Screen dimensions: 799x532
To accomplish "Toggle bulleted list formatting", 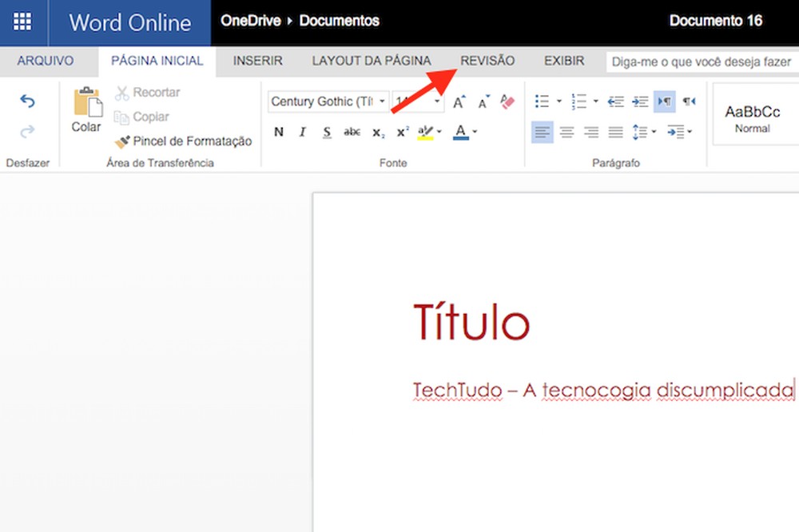I will click(x=540, y=100).
